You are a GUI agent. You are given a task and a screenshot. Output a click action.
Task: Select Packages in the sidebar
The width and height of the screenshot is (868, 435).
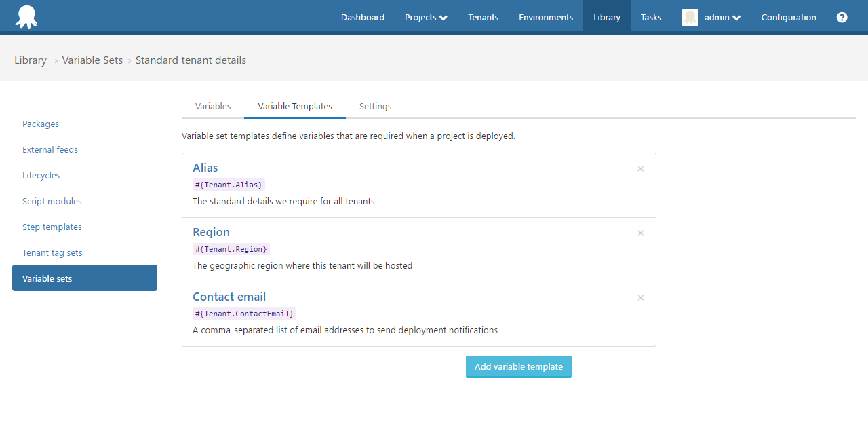tap(41, 124)
